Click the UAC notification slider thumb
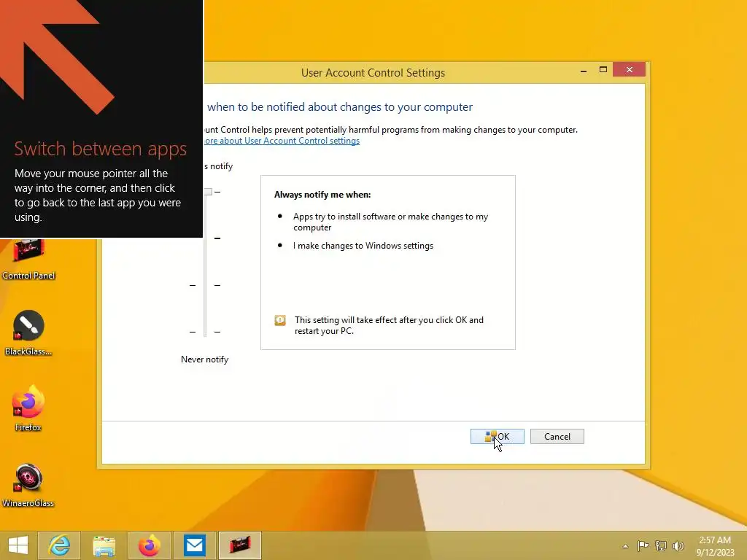This screenshot has width=747, height=560. pyautogui.click(x=208, y=192)
